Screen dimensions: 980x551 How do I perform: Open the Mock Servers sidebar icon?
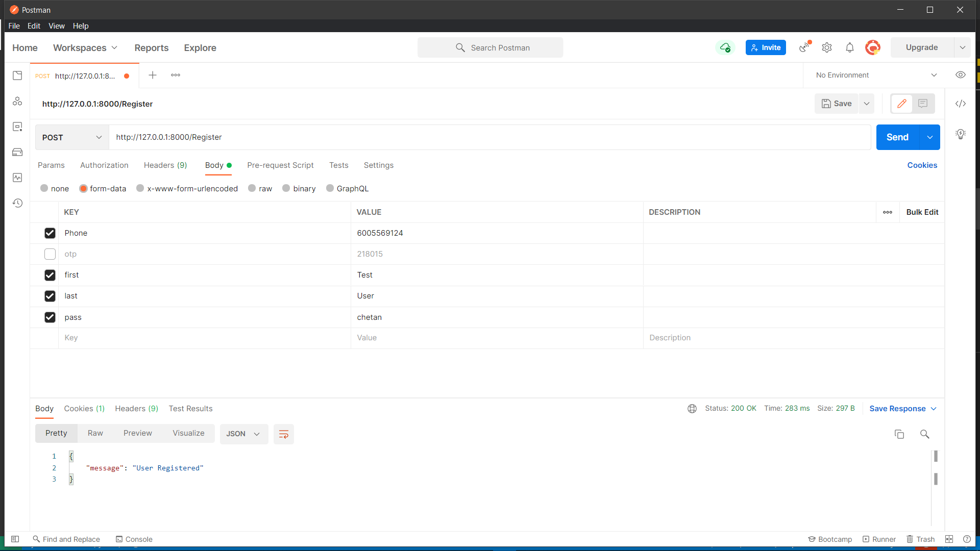[x=17, y=152]
